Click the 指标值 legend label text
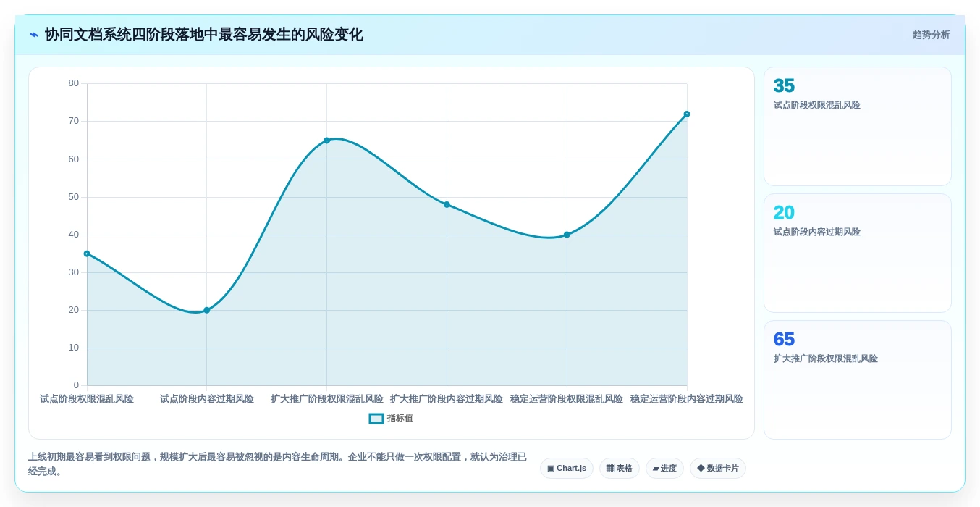The height and width of the screenshot is (507, 980). [x=400, y=419]
